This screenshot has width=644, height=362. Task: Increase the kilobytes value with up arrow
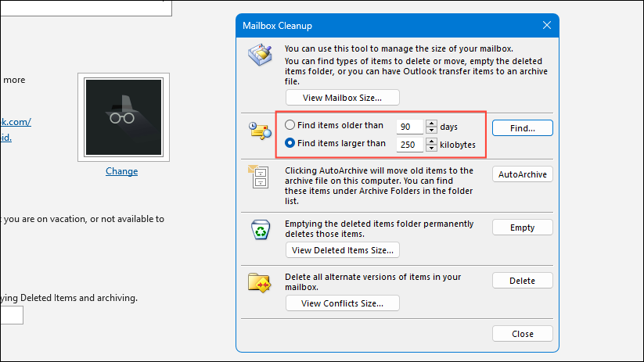(431, 142)
